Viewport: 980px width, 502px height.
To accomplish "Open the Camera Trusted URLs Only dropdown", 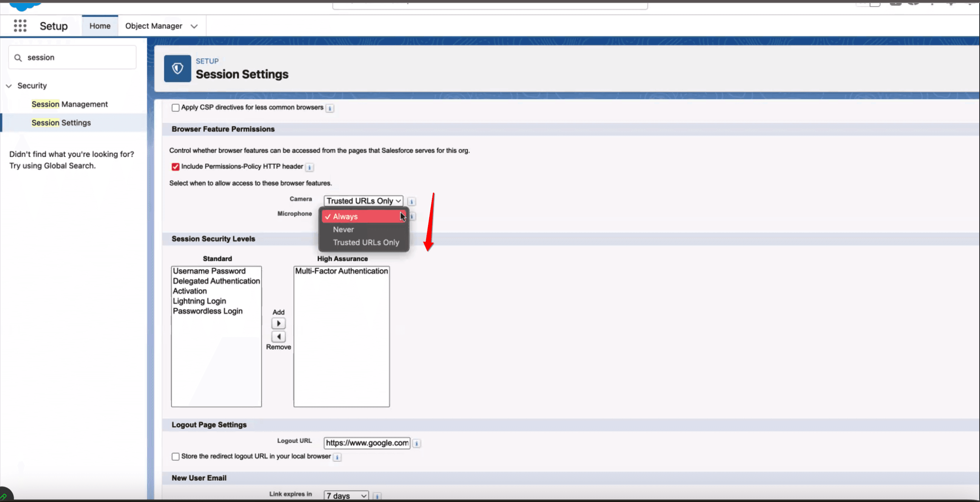I will point(363,201).
